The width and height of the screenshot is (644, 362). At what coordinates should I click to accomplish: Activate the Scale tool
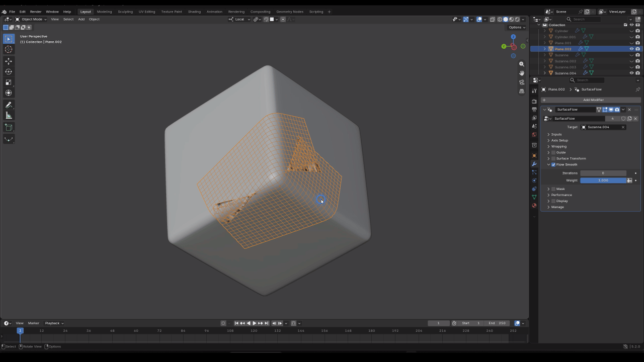9,82
